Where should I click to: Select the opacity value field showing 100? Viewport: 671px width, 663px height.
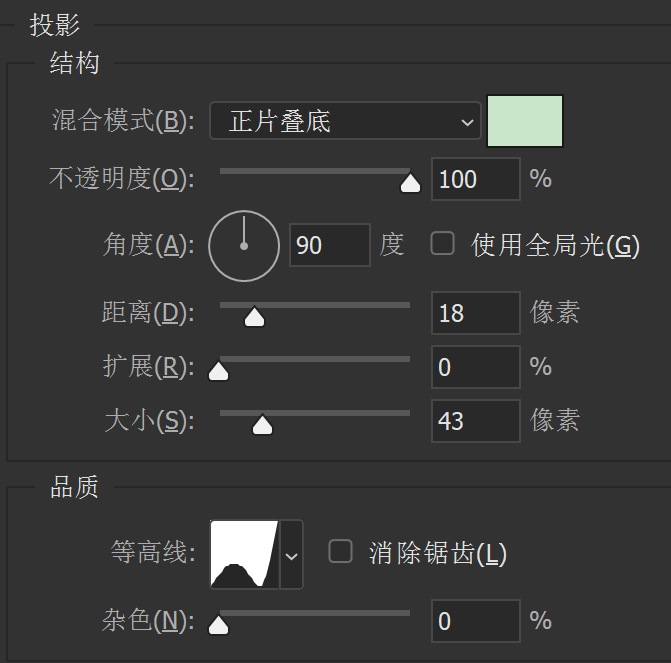475,180
